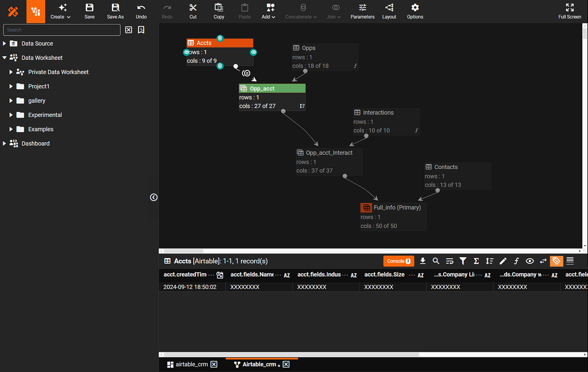Click the sigma aggregate icon
This screenshot has width=588, height=372.
pos(476,261)
